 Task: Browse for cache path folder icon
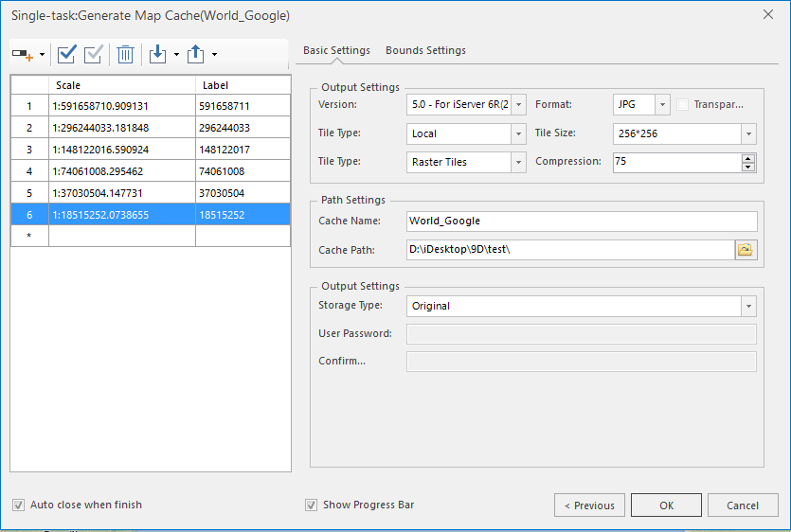coord(746,250)
